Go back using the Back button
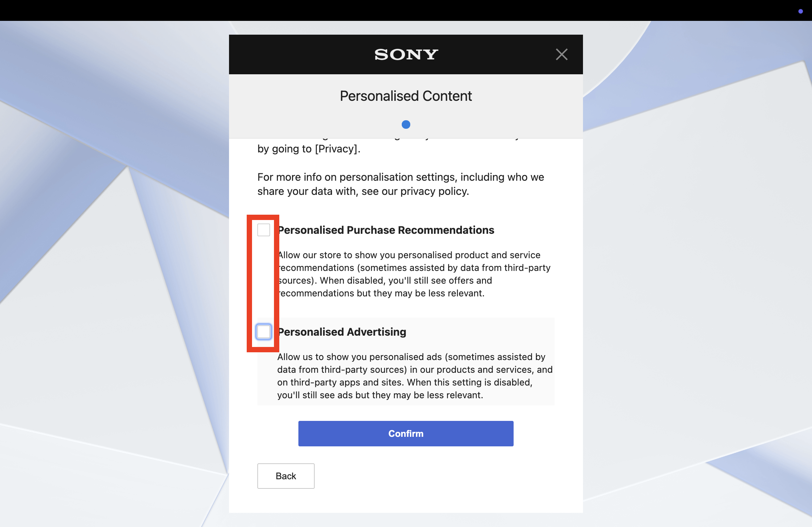Screen dimensions: 812x527 pyautogui.click(x=286, y=476)
